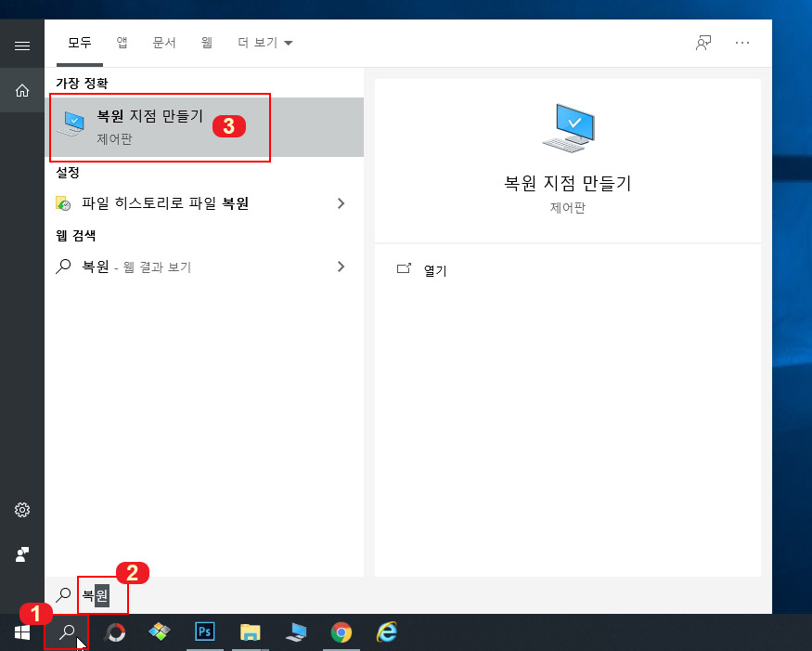Click the sign-in account icon at top right
This screenshot has height=651, width=812.
[703, 43]
